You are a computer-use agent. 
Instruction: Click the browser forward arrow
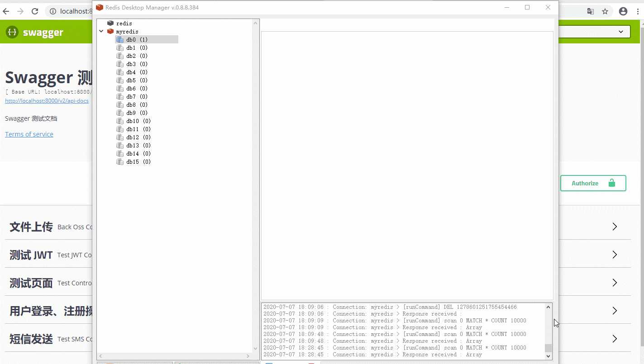pyautogui.click(x=20, y=11)
